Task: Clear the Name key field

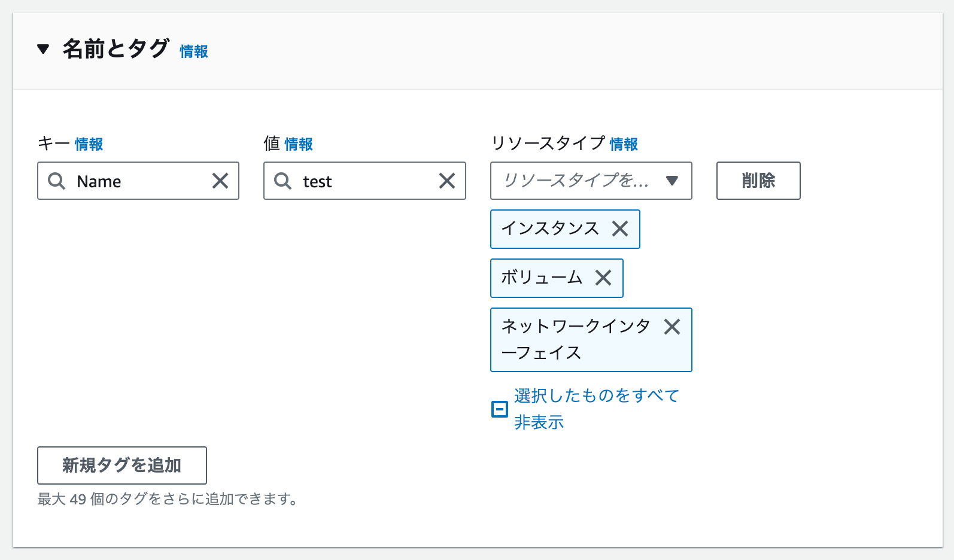Action: tap(220, 181)
